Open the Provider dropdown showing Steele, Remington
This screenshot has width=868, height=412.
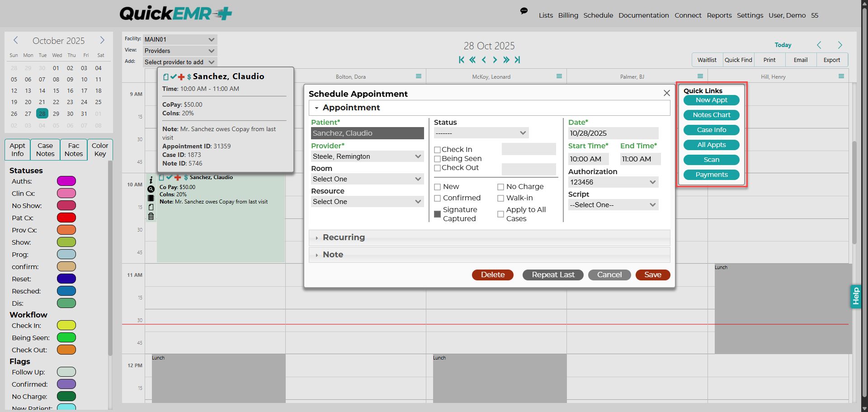[367, 156]
